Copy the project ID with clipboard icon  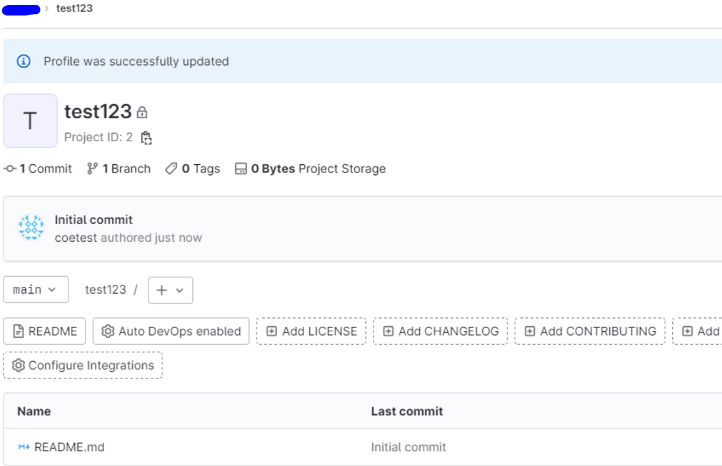pos(146,138)
